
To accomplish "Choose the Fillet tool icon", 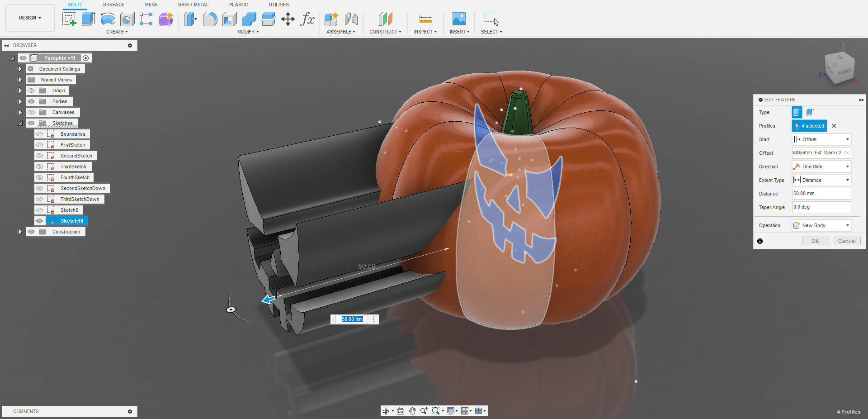I will click(210, 19).
